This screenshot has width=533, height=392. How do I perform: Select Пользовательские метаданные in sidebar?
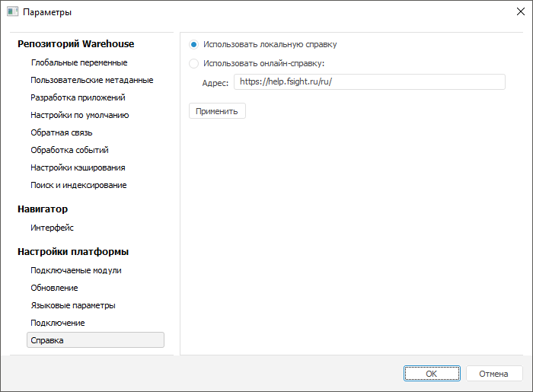[x=92, y=80]
